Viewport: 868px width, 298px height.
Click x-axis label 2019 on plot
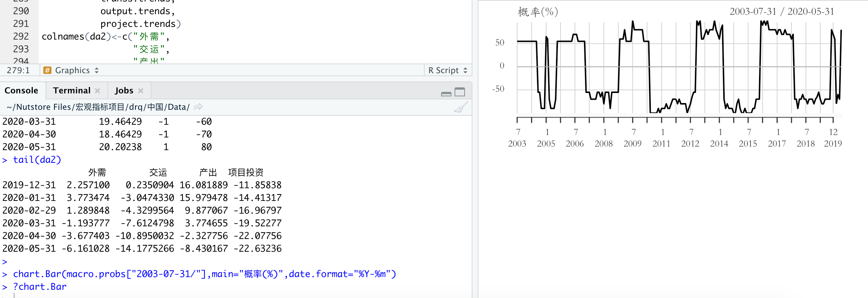pyautogui.click(x=833, y=144)
